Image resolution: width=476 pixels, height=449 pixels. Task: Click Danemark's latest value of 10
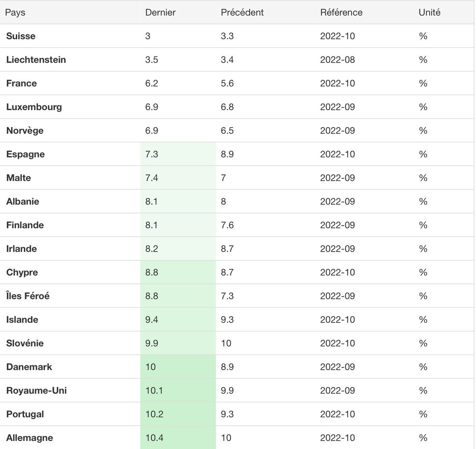point(151,367)
